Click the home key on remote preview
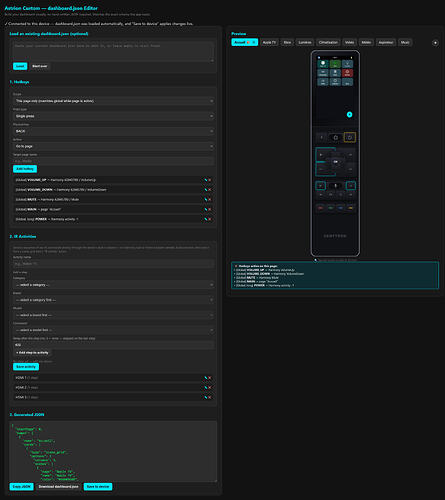 coord(336,137)
